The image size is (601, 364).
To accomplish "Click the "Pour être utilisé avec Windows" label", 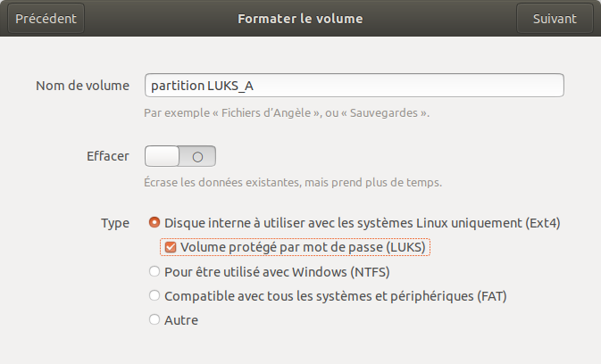I will (279, 271).
